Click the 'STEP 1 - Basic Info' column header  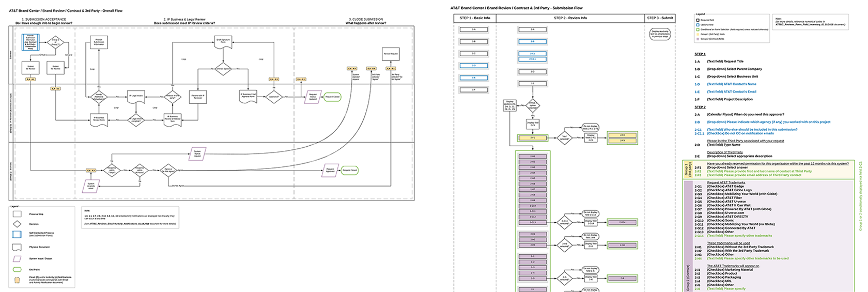[x=474, y=18]
